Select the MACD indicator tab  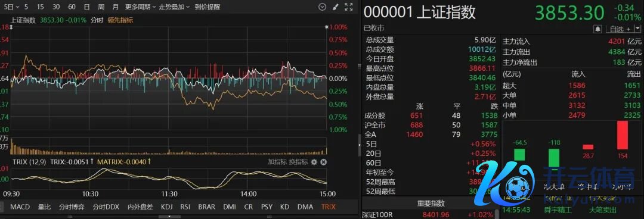(x=20, y=207)
